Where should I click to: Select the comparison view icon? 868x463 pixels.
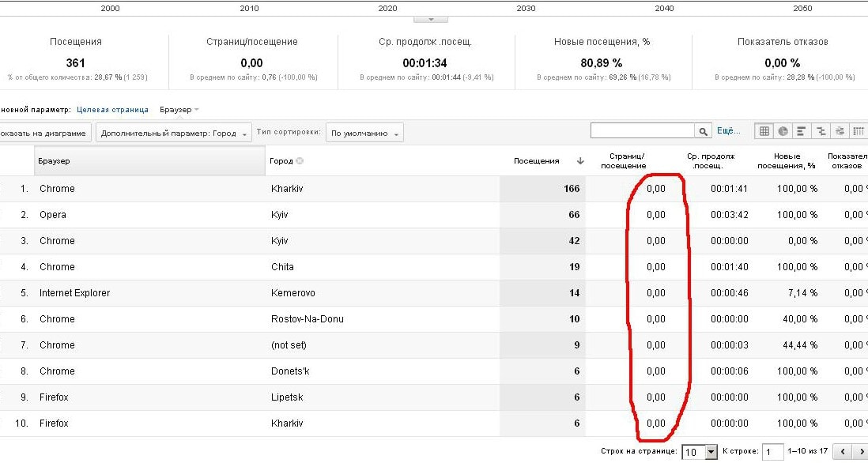coord(821,131)
